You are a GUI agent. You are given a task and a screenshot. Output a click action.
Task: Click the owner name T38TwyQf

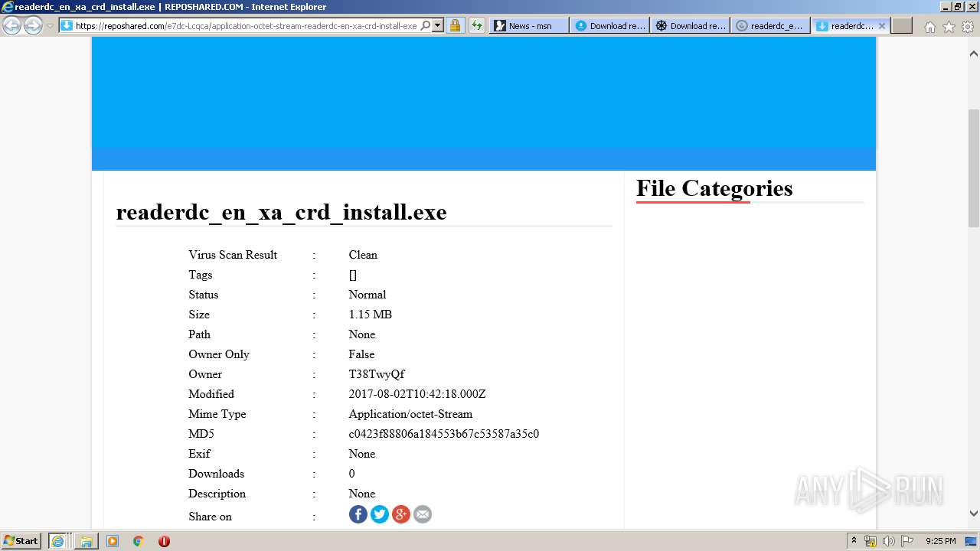[376, 374]
